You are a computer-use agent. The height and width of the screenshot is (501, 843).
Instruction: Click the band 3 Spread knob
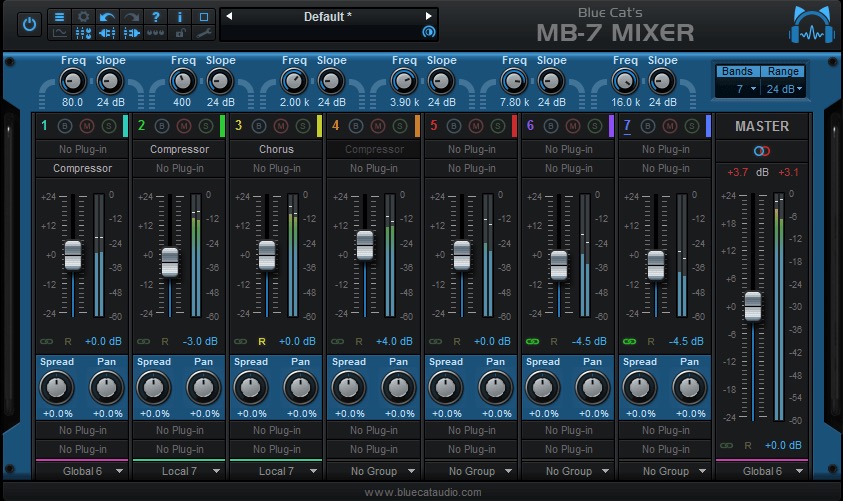pyautogui.click(x=251, y=387)
